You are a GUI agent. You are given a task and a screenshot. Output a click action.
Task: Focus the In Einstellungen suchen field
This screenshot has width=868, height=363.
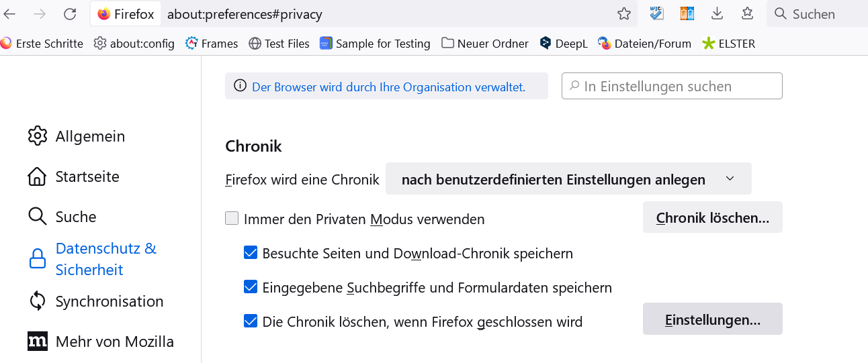672,86
